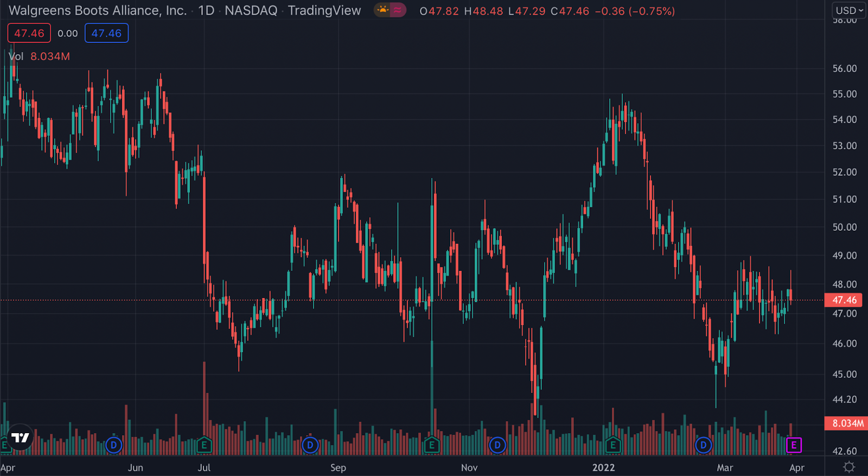
Task: Click the TradingView text in chart header
Action: click(x=324, y=10)
